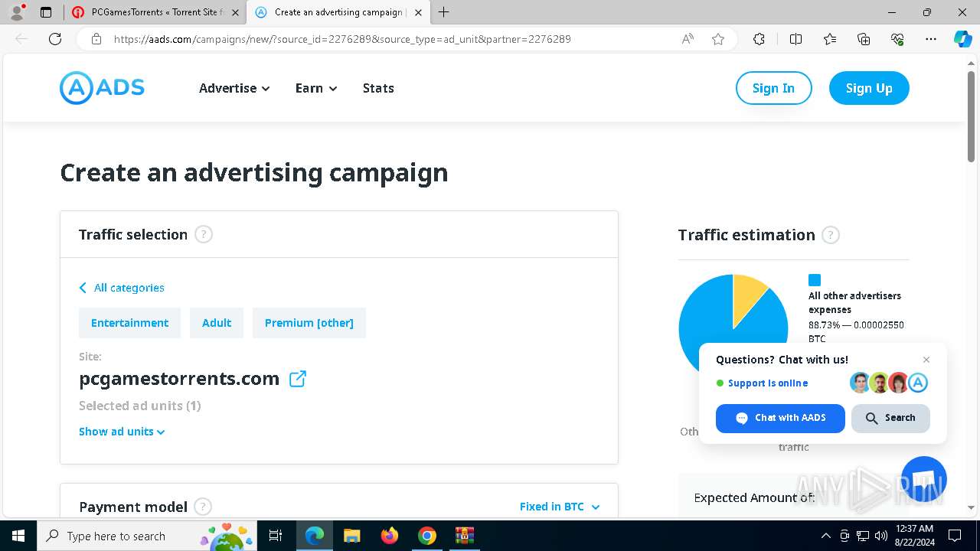Expand Show ad units list
980x551 pixels.
pos(122,432)
